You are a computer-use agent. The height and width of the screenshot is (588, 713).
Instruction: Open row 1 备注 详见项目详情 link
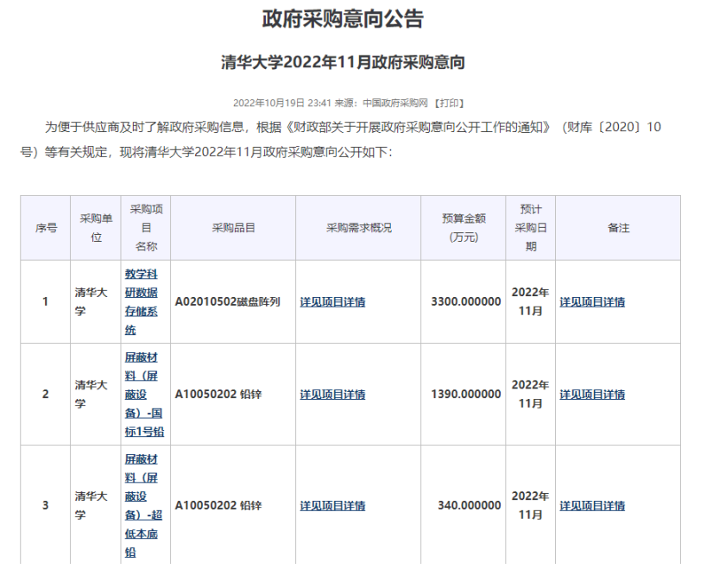click(x=592, y=302)
